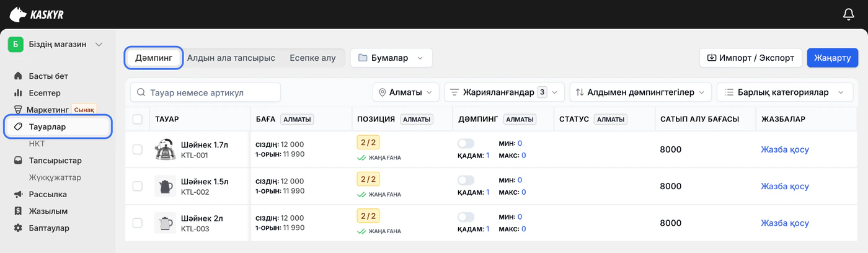This screenshot has height=253, width=868.
Task: Tick the select-all header checkbox
Action: click(x=138, y=119)
